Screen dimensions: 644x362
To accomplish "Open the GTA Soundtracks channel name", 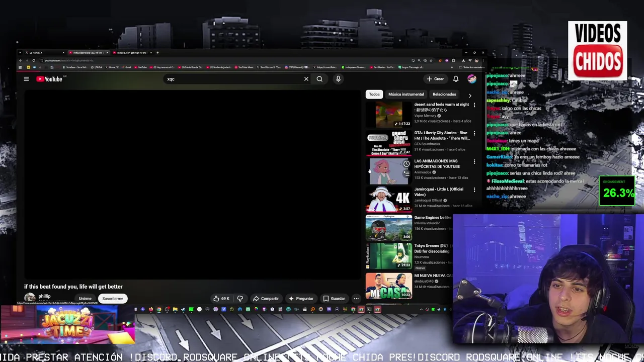I will click(427, 144).
